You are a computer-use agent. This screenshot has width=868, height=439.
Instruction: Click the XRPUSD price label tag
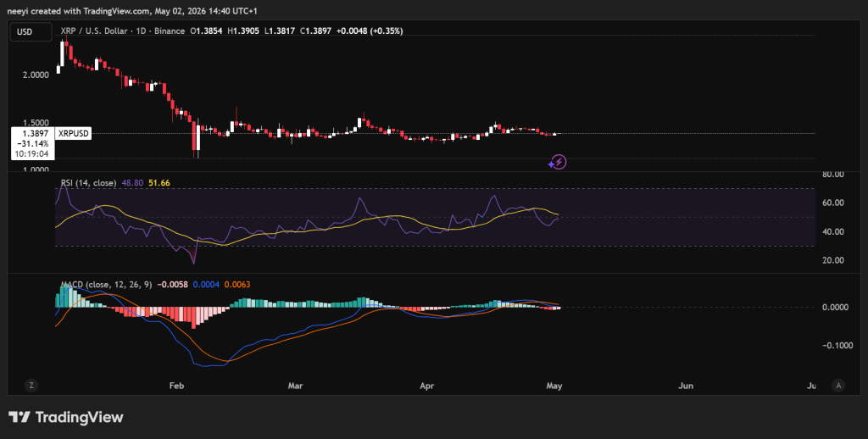click(x=74, y=133)
